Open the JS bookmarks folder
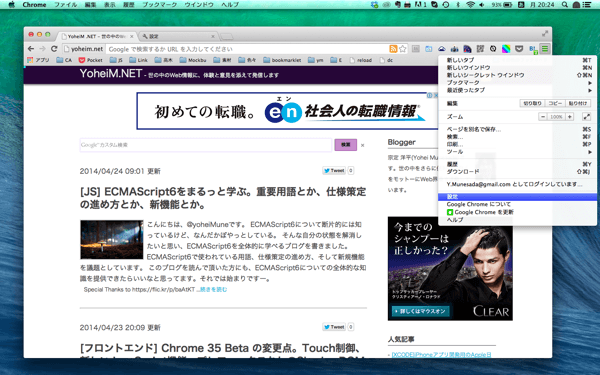Viewport: 600px width, 375px height. pyautogui.click(x=116, y=60)
